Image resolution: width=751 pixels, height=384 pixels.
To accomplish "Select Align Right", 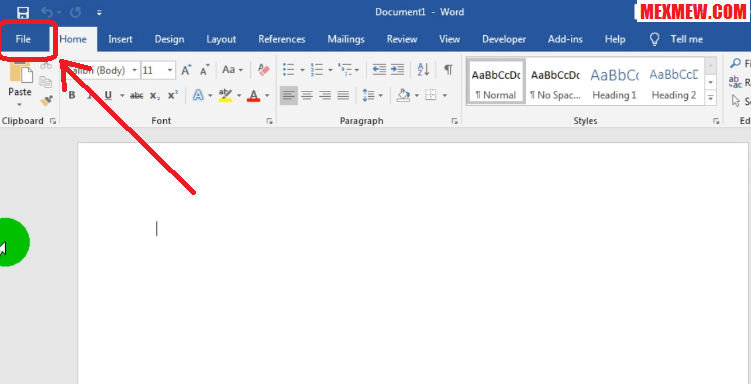I will tap(325, 95).
